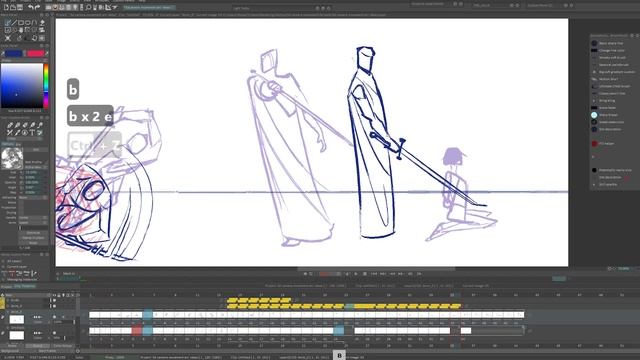Open the Gradient dropdown in tool settings

[33, 218]
